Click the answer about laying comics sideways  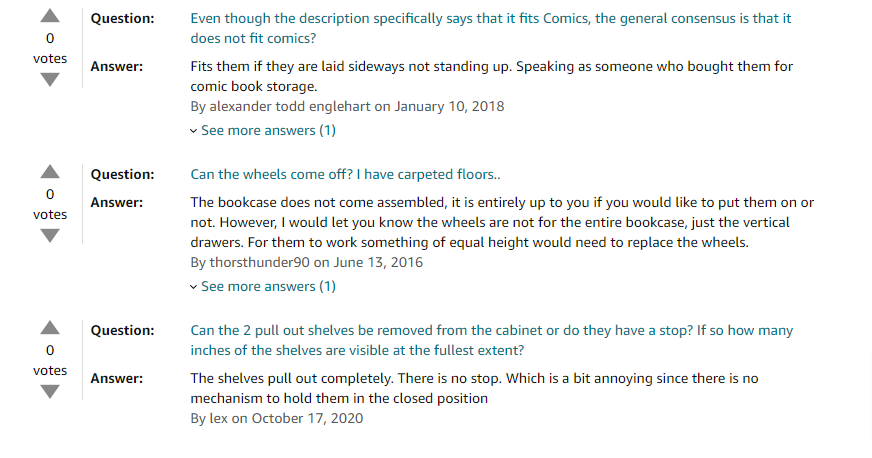pos(492,76)
